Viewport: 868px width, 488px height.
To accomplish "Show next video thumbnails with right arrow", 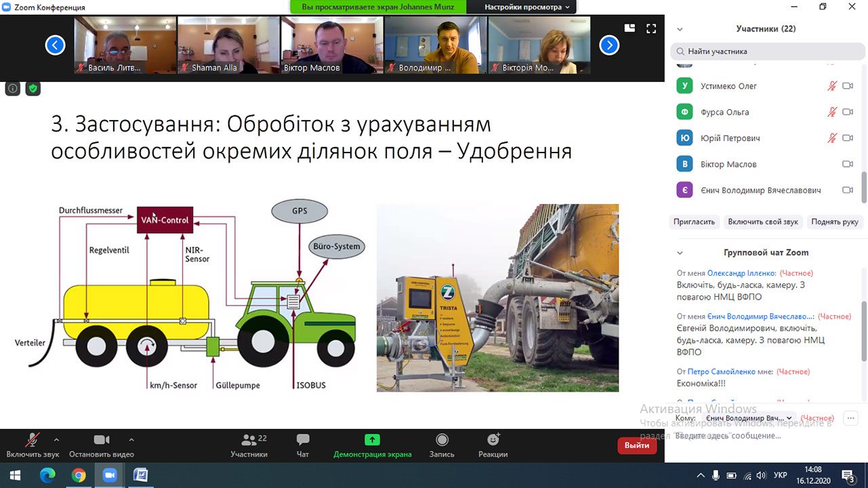I will (x=609, y=45).
